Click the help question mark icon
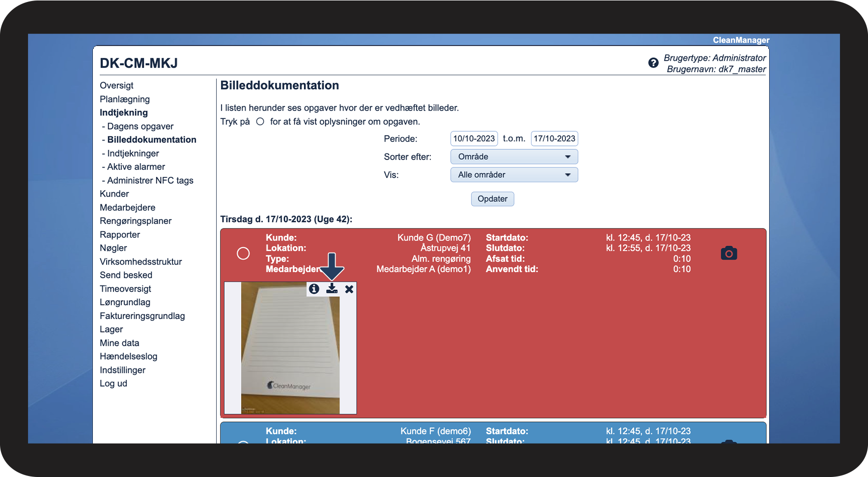 coord(653,63)
